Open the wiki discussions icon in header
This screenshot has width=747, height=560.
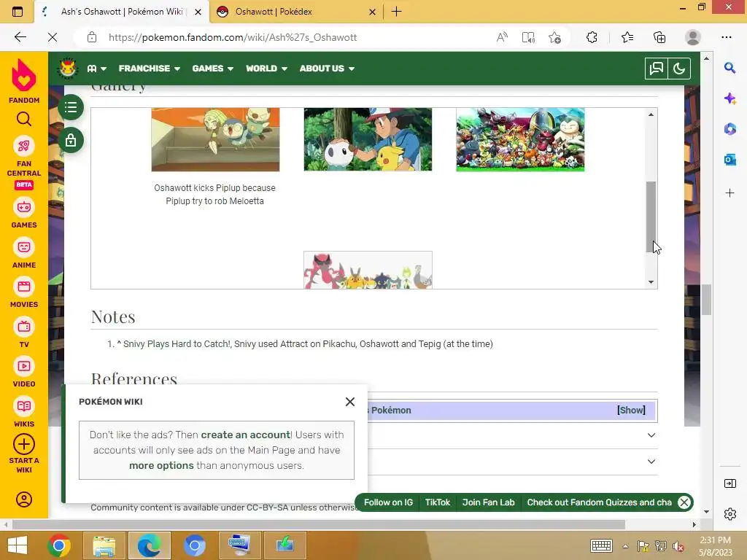(656, 69)
